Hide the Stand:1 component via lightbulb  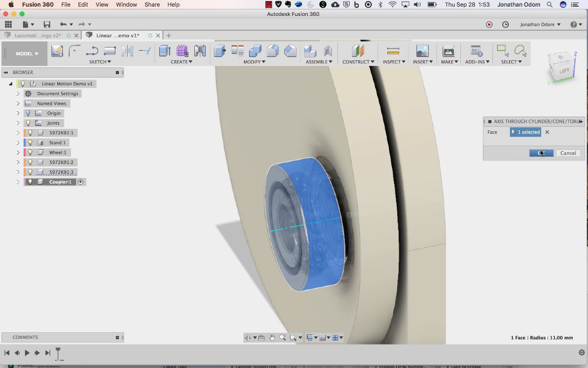[30, 143]
